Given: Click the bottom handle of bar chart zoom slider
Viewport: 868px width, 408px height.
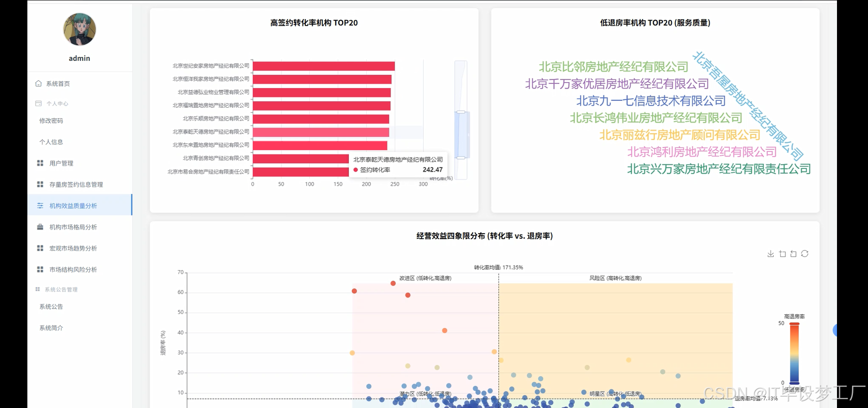Looking at the screenshot, I should tap(461, 158).
